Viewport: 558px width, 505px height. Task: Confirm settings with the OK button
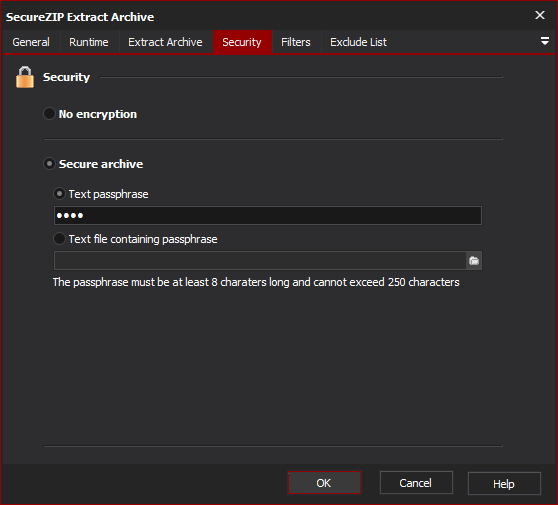click(x=324, y=483)
